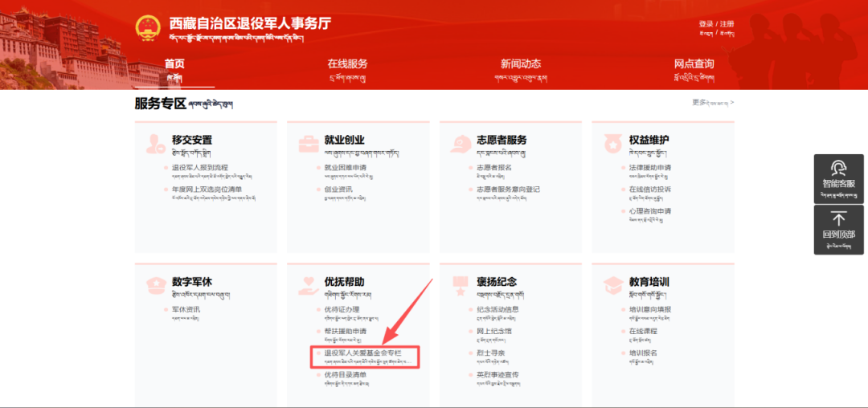Open the 新闻动态 navigation tab
Image resolution: width=868 pixels, height=408 pixels.
(x=520, y=64)
